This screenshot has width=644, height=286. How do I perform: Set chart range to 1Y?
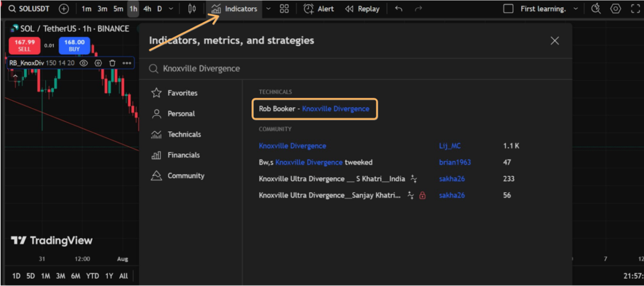click(x=109, y=276)
